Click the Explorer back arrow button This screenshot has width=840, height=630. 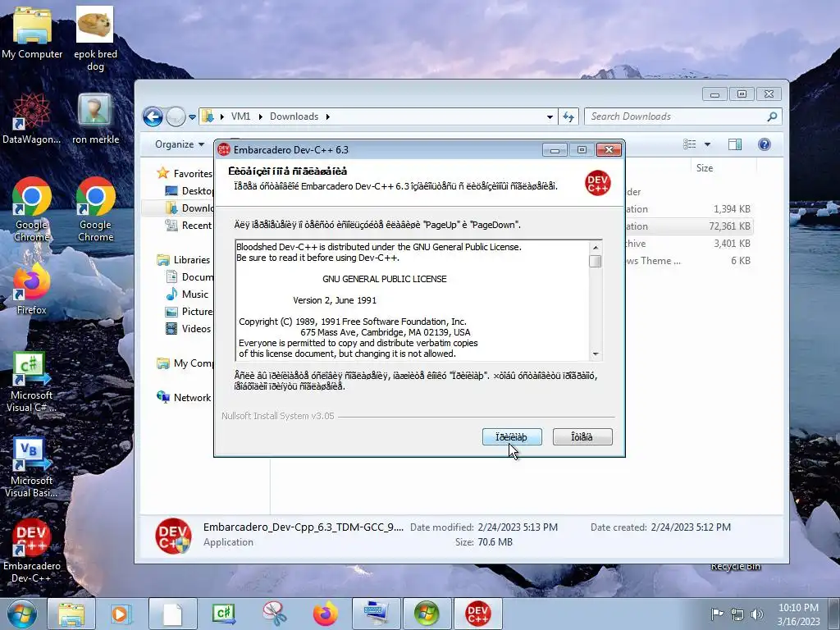[x=153, y=116]
